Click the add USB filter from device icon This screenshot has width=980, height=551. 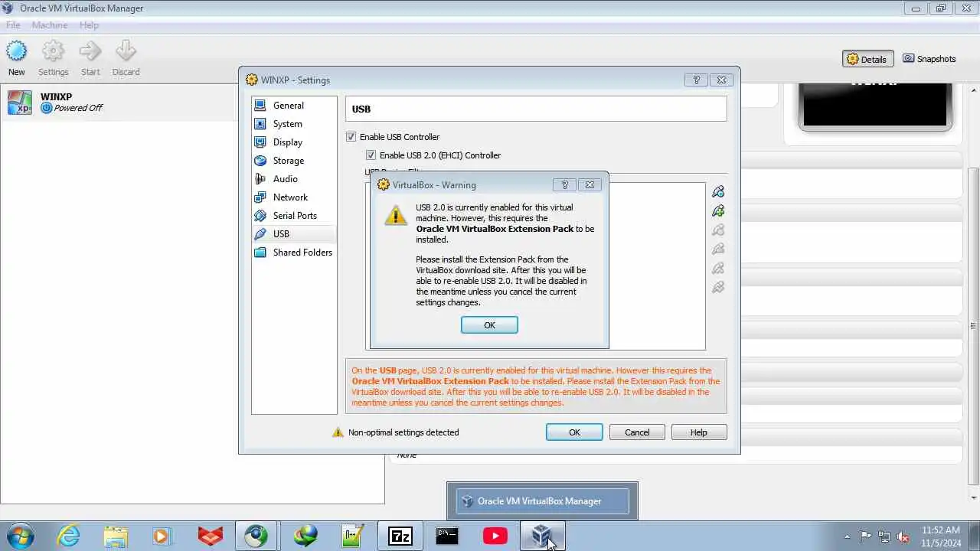(718, 210)
